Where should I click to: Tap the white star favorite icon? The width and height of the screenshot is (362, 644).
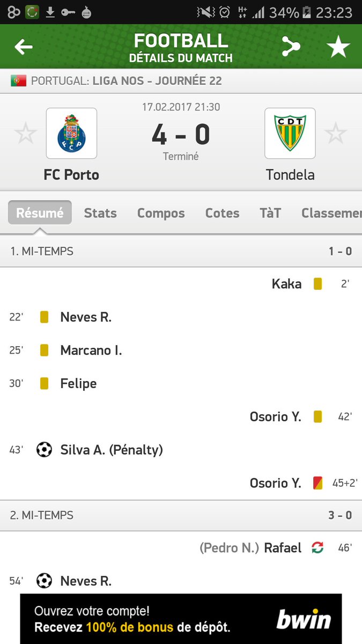point(338,48)
